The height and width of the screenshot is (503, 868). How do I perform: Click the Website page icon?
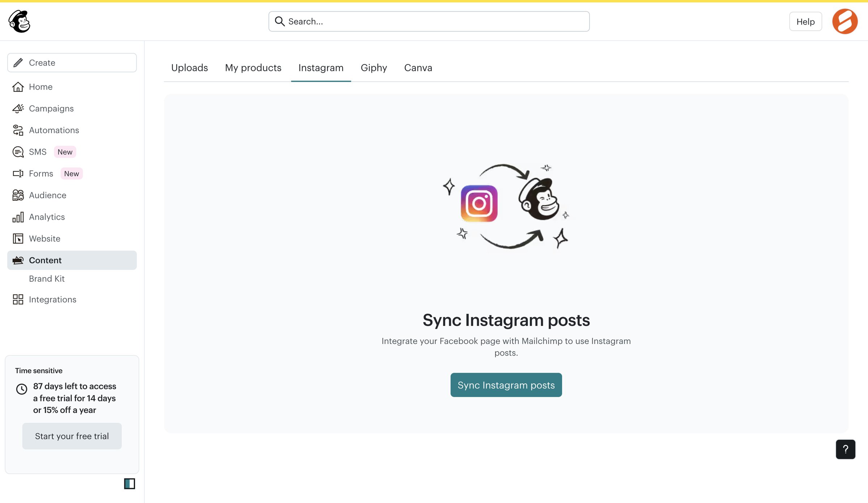click(x=18, y=239)
